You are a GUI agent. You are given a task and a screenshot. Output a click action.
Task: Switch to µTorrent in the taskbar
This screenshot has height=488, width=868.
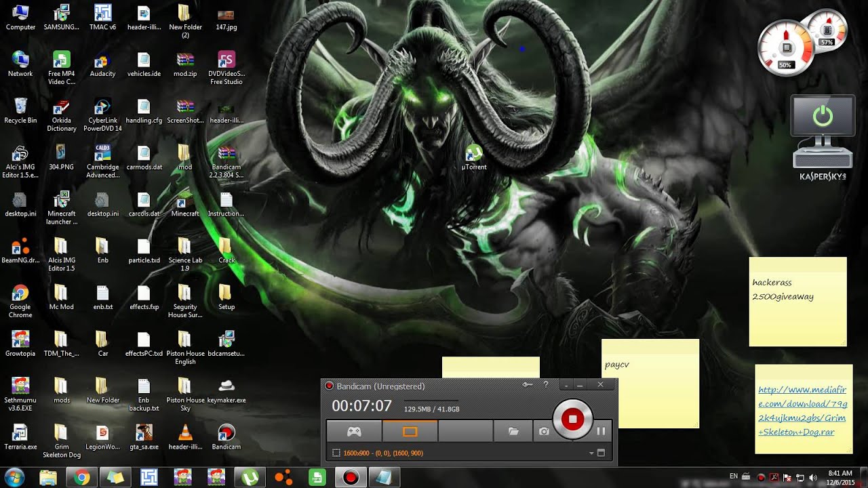[x=250, y=478]
